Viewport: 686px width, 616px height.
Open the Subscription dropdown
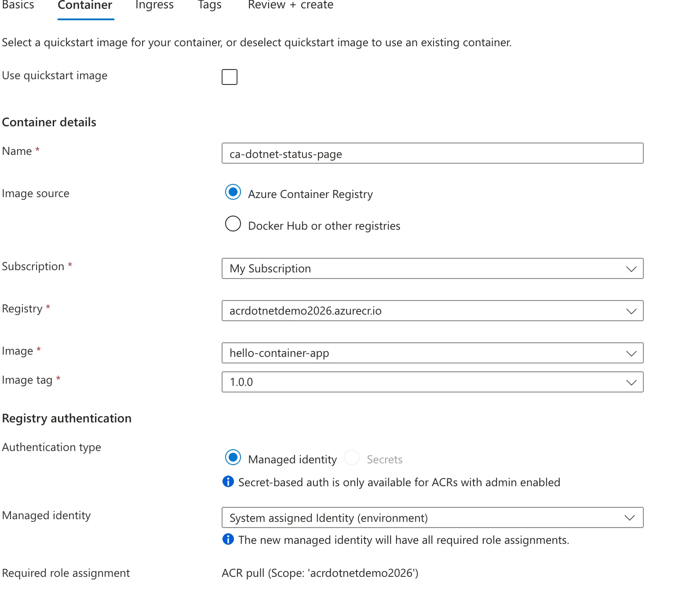point(432,268)
